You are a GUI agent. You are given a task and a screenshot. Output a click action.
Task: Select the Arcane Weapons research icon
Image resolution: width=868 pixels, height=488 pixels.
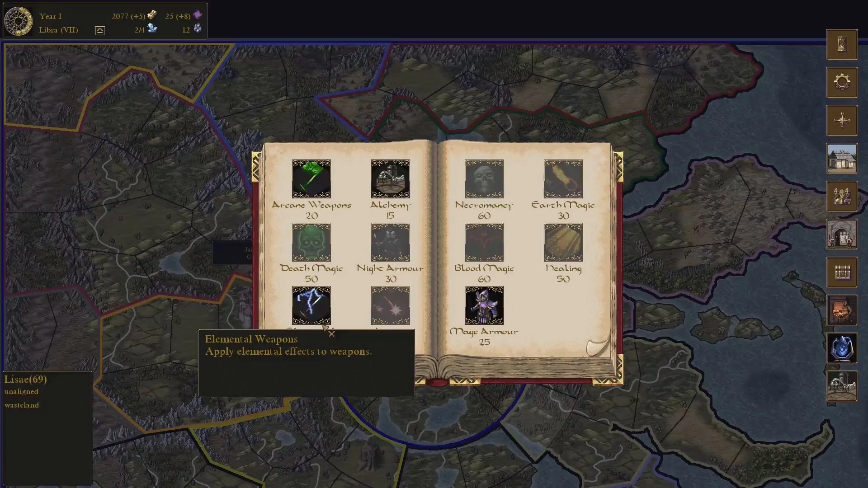click(x=311, y=179)
